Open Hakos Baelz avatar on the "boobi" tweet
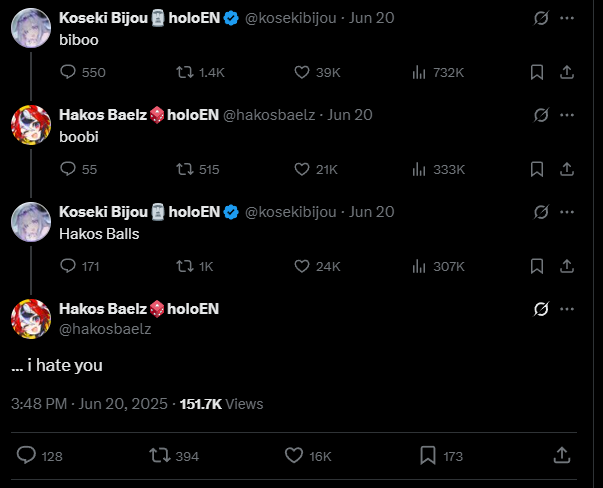 (30, 127)
